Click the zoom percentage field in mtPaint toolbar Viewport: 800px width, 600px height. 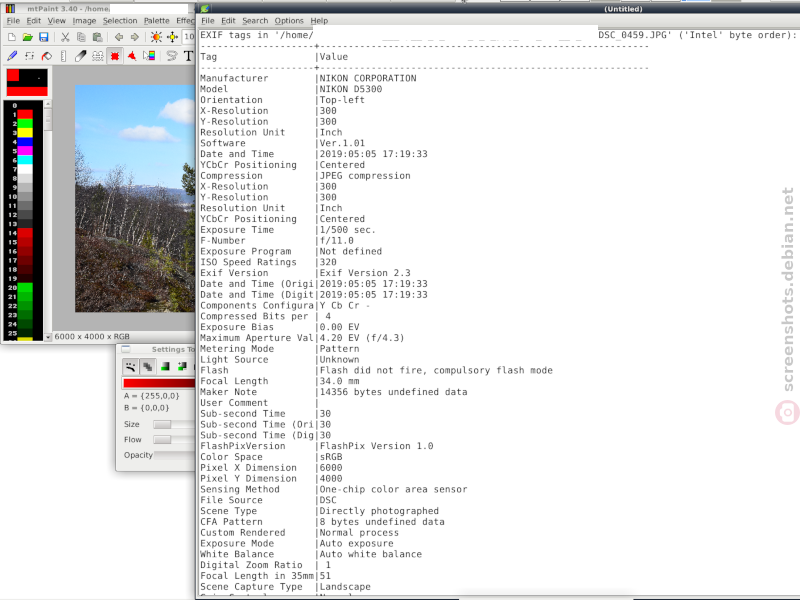[189, 37]
